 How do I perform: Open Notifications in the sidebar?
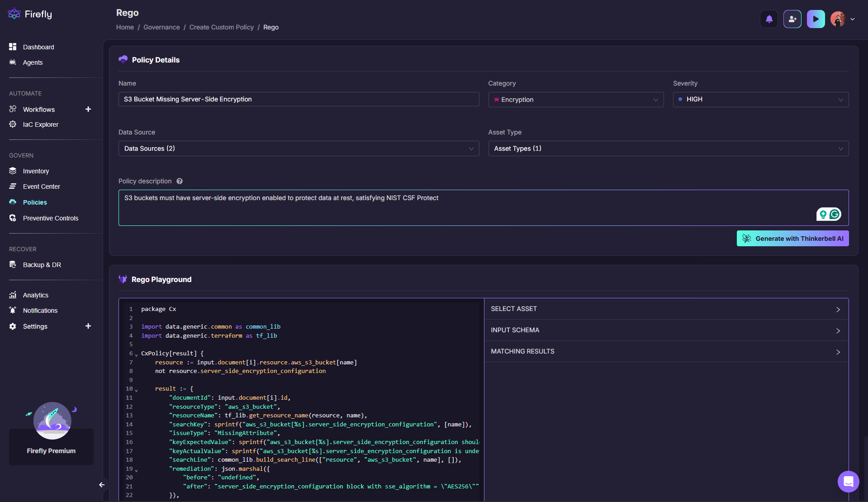(40, 311)
